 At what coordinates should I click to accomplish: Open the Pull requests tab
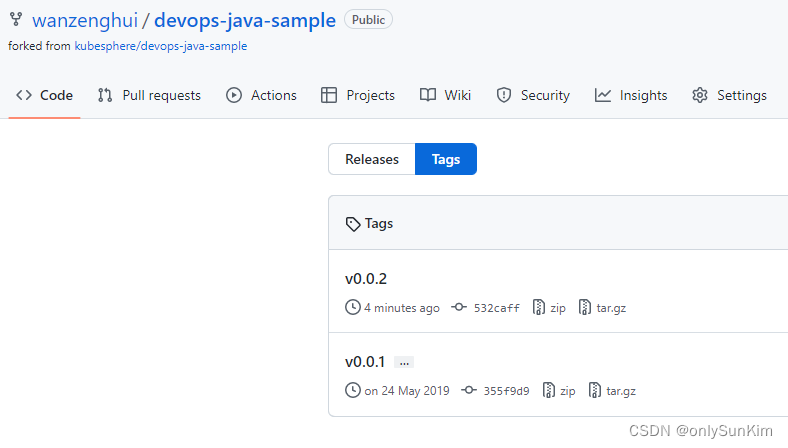pyautogui.click(x=149, y=95)
